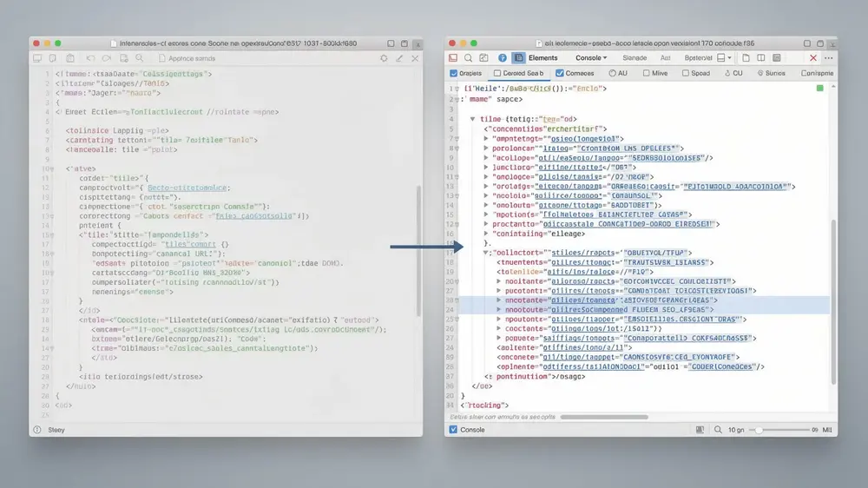Open the Appioce samds file tab

(187, 58)
